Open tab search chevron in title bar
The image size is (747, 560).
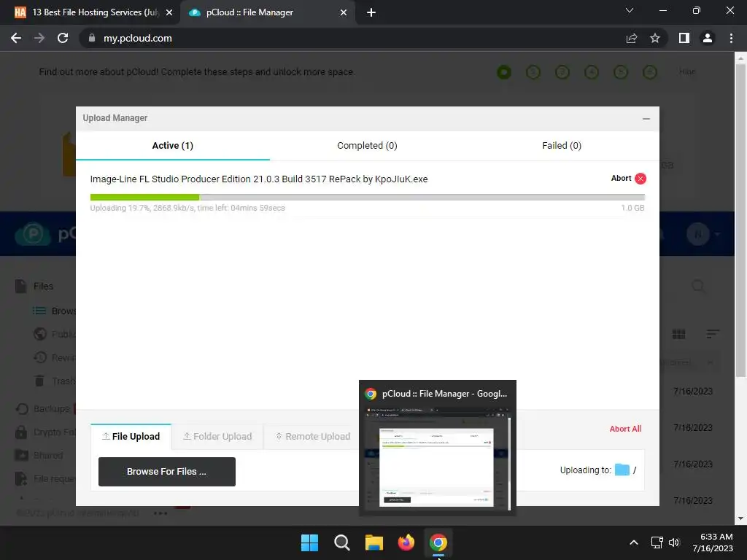tap(630, 10)
